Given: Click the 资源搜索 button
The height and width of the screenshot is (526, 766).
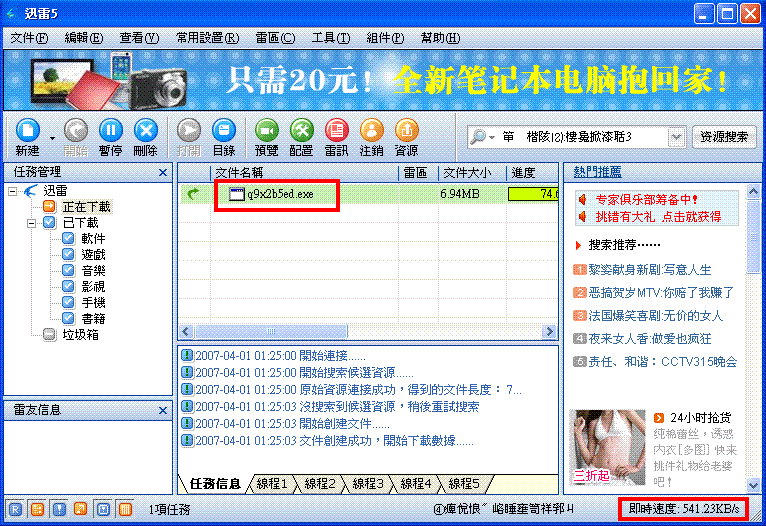Looking at the screenshot, I should (x=724, y=137).
